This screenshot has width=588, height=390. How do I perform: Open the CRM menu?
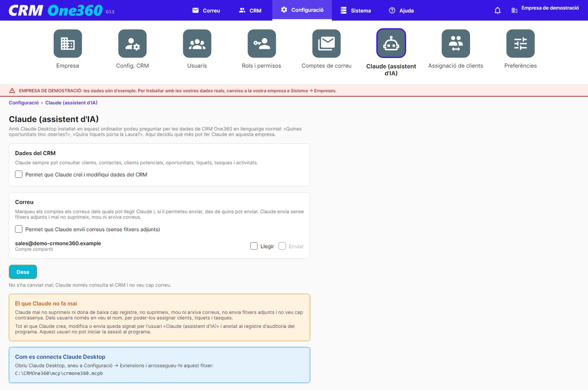[250, 11]
